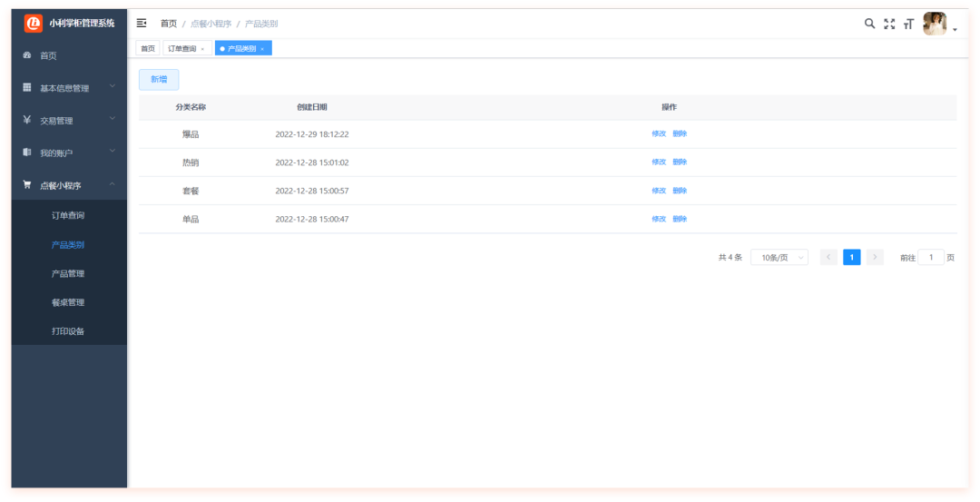Image resolution: width=980 pixels, height=502 pixels.
Task: Click the user avatar picture
Action: [x=935, y=24]
